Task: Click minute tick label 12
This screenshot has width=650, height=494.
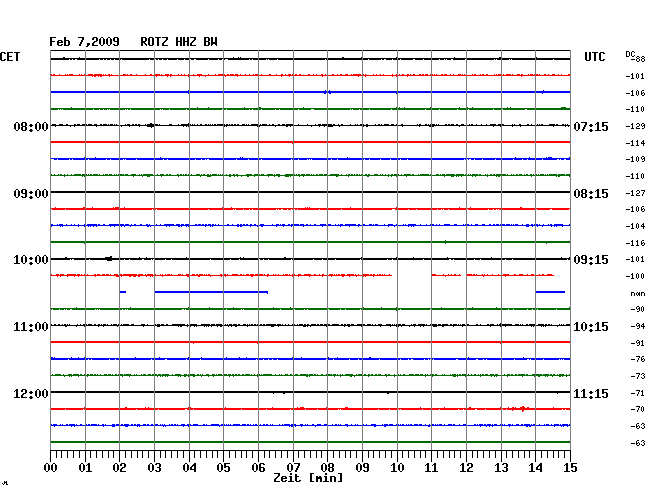Action: point(466,468)
